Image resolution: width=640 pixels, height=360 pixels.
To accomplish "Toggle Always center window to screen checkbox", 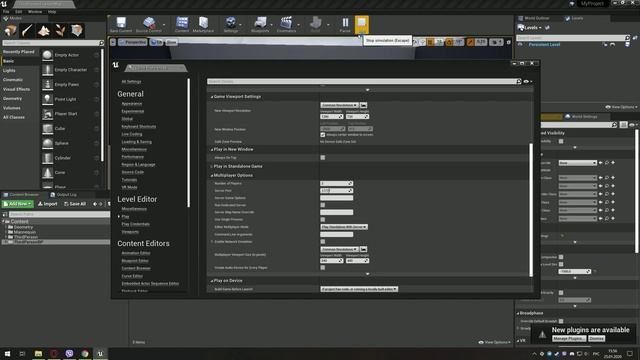I will [323, 135].
